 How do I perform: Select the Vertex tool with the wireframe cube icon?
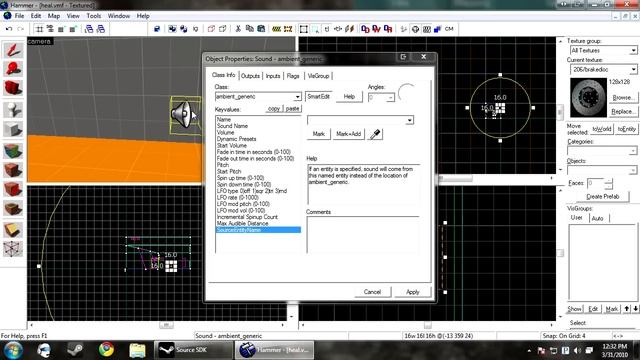[x=13, y=248]
